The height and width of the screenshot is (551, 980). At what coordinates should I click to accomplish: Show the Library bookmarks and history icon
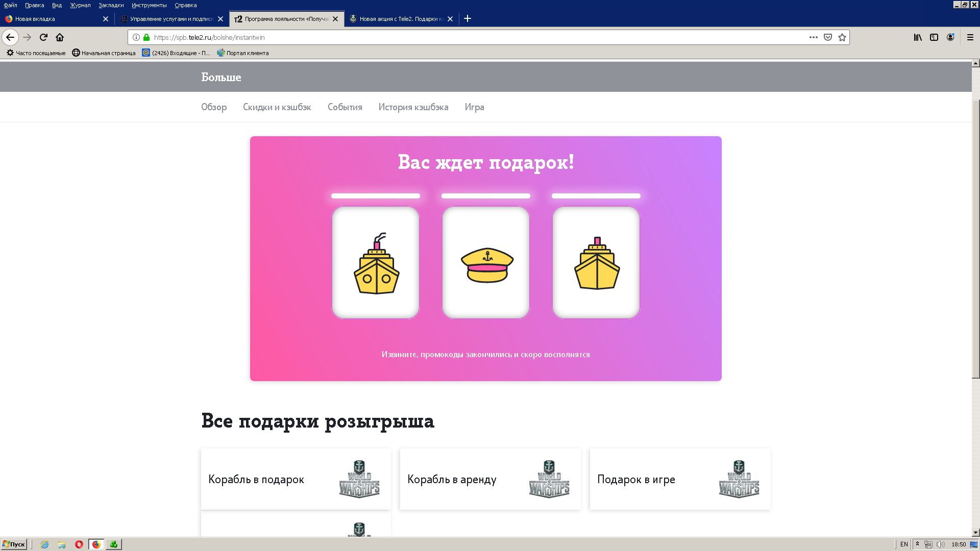(x=918, y=37)
